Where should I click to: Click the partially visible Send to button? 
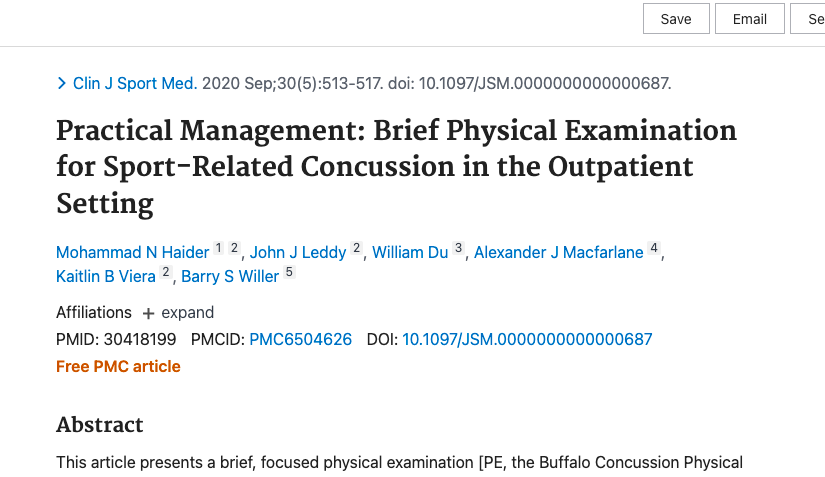pyautogui.click(x=808, y=19)
